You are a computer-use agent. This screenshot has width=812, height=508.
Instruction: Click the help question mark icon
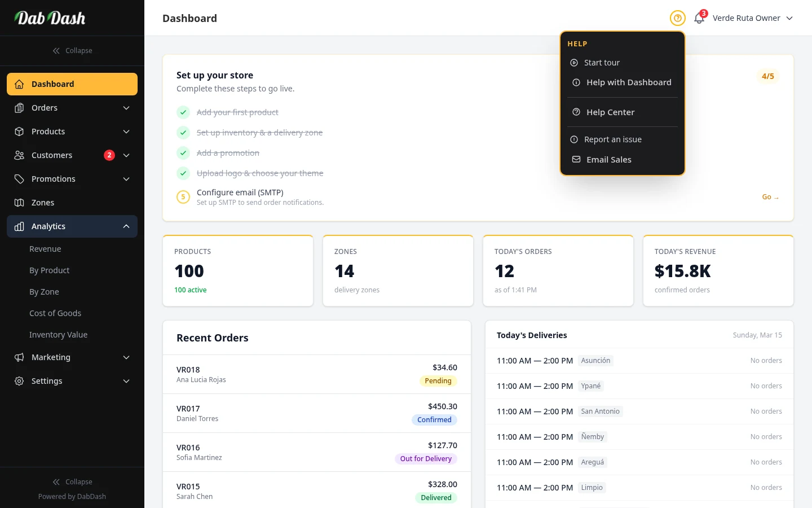pyautogui.click(x=677, y=18)
